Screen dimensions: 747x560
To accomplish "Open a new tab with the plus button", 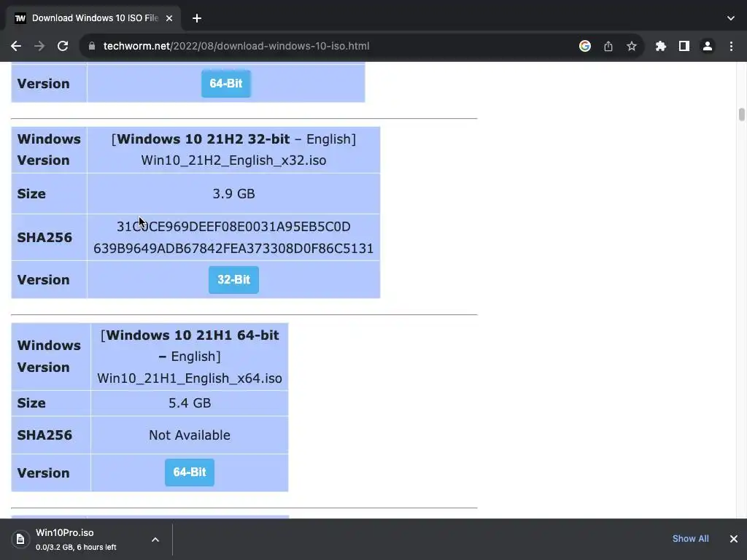I will [197, 18].
